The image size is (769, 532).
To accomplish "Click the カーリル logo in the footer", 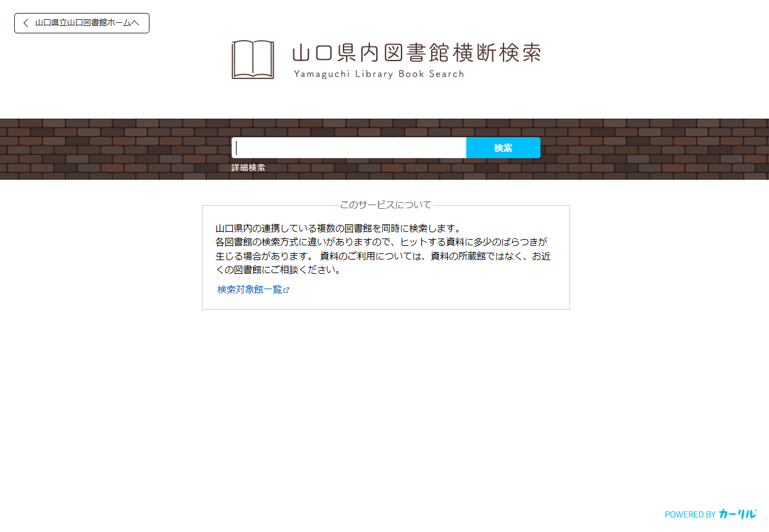I will pos(737,514).
